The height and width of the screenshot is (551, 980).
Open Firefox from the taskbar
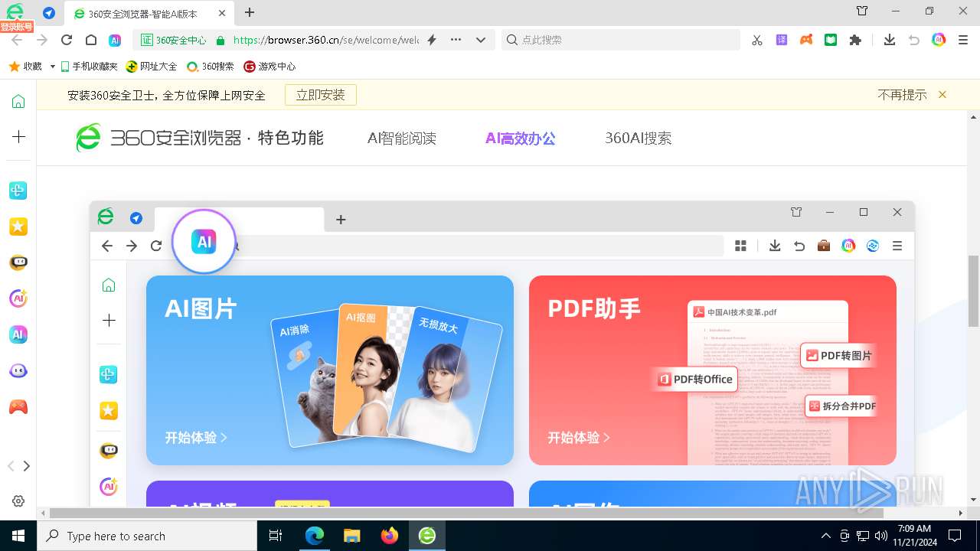click(x=390, y=536)
